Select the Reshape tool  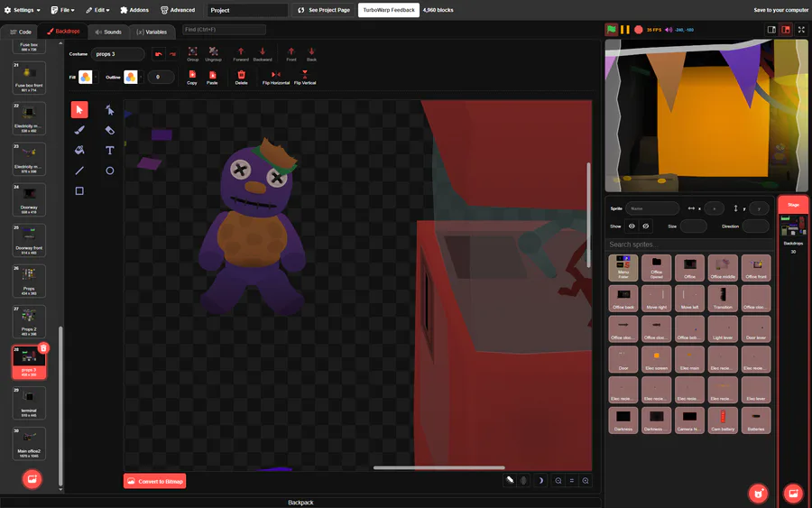[110, 110]
